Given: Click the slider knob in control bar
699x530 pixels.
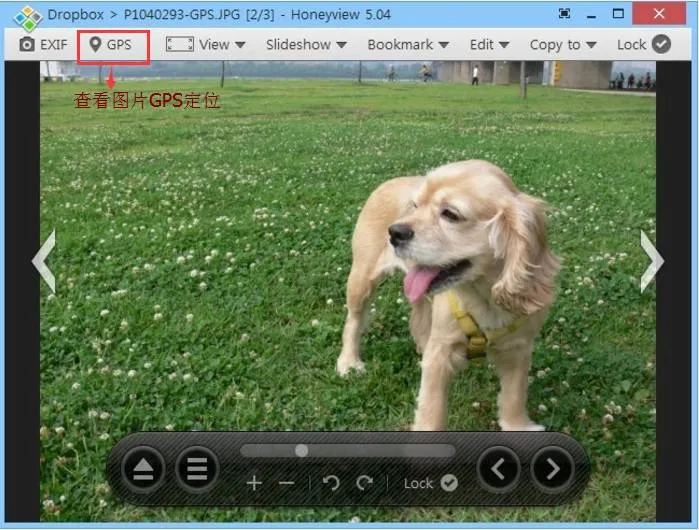Looking at the screenshot, I should [x=302, y=451].
